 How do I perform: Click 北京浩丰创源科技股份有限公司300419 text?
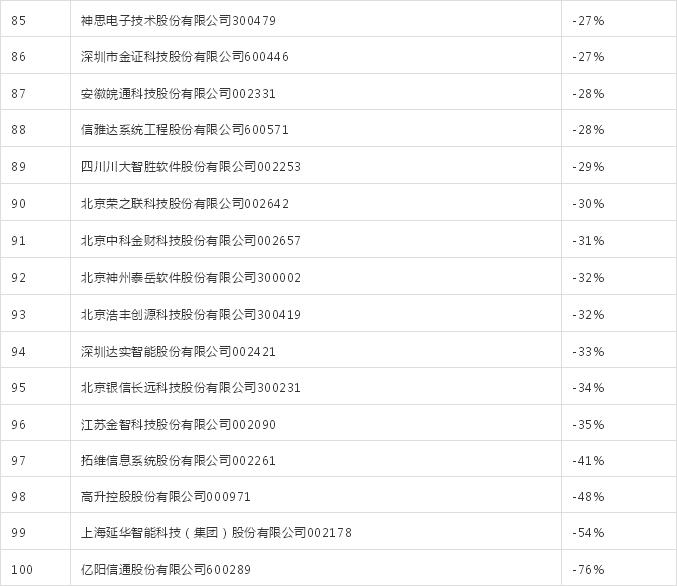(x=190, y=314)
